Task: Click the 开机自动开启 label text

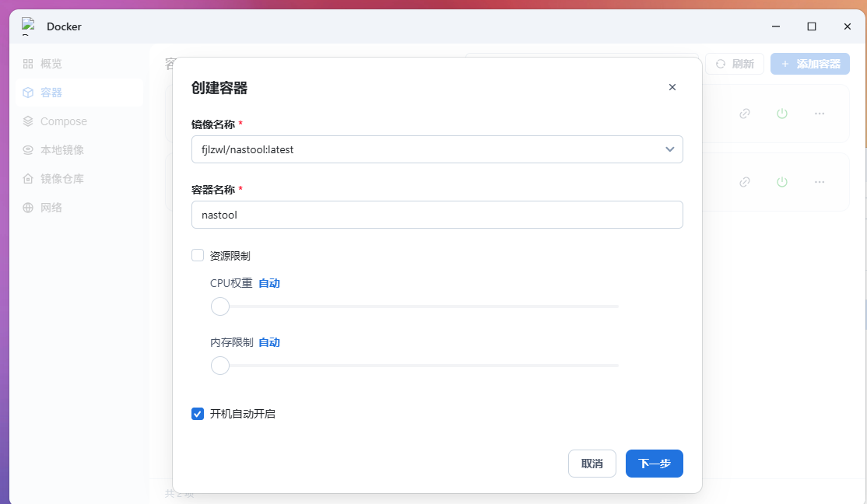Action: click(x=243, y=414)
